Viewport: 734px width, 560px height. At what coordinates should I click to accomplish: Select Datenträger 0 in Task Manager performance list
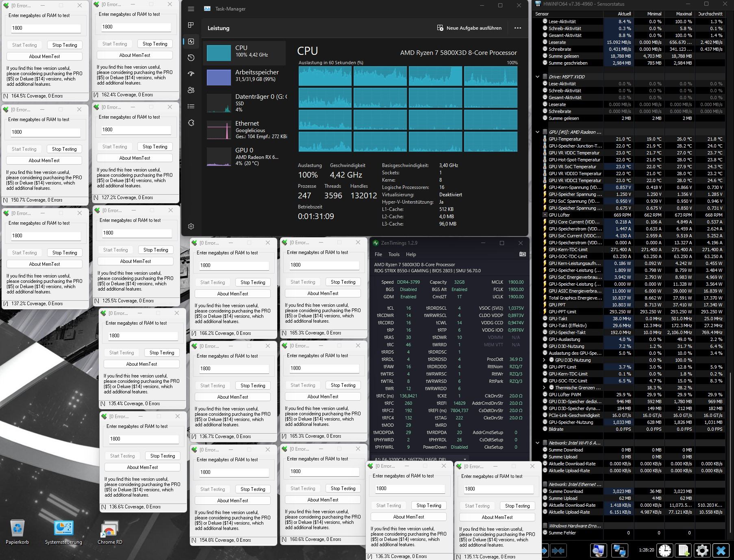pos(245,103)
